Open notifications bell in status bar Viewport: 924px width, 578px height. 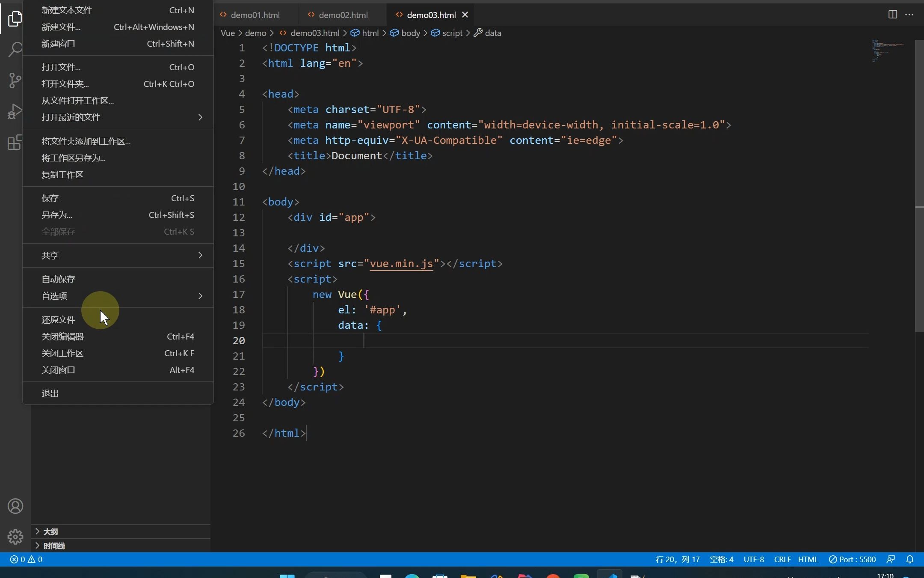point(910,560)
